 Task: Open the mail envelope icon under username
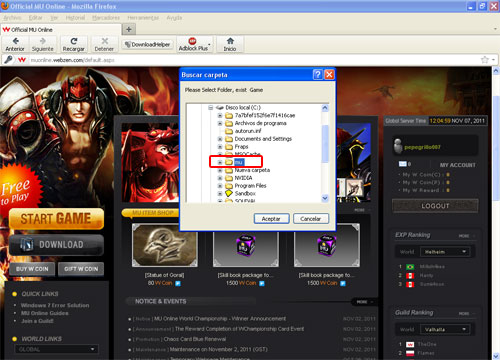pos(403,164)
